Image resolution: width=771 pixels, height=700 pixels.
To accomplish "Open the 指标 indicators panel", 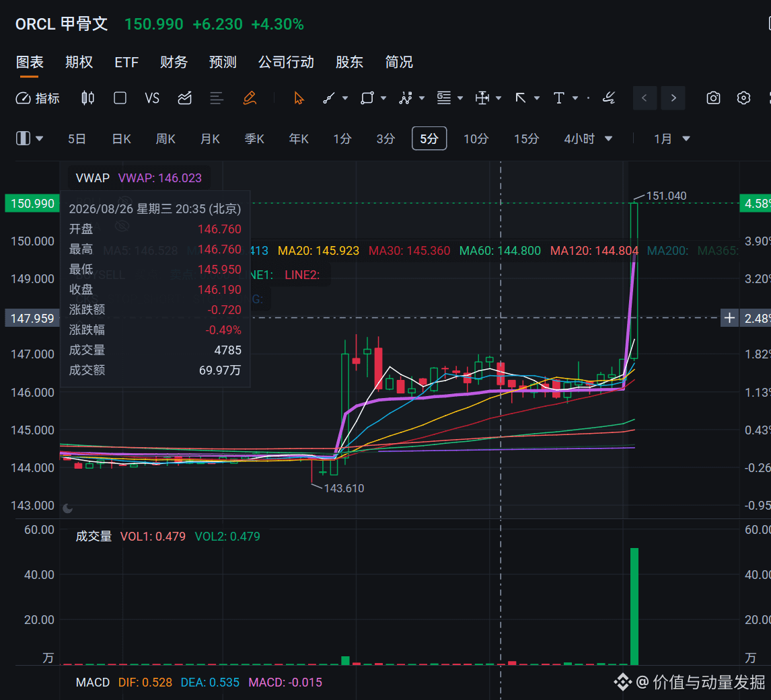I will [38, 98].
